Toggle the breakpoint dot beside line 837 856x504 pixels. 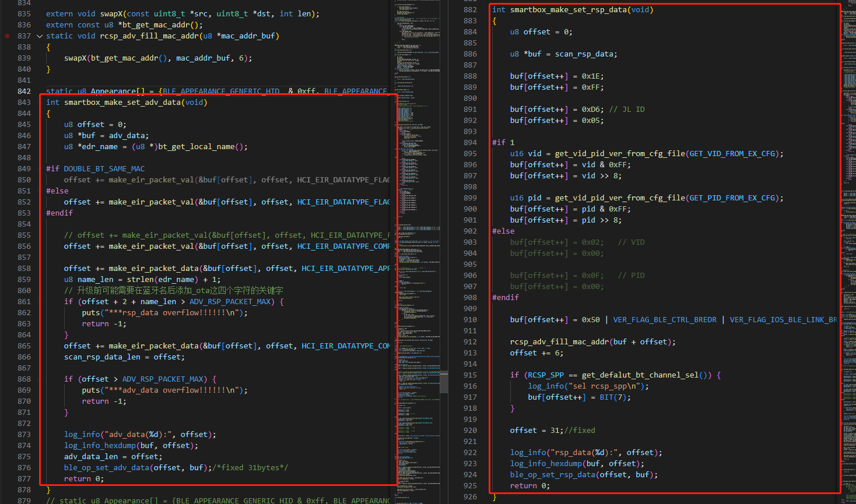[x=7, y=36]
